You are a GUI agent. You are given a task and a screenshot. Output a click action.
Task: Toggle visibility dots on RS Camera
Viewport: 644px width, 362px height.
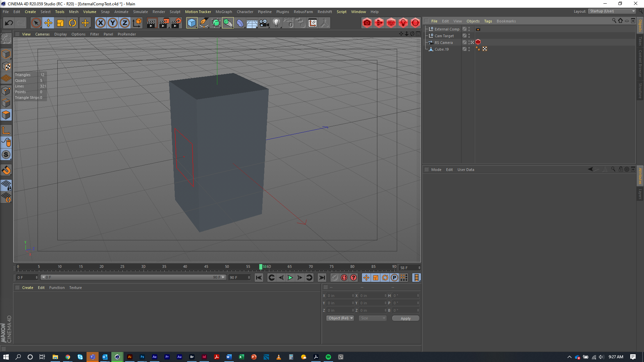click(469, 42)
